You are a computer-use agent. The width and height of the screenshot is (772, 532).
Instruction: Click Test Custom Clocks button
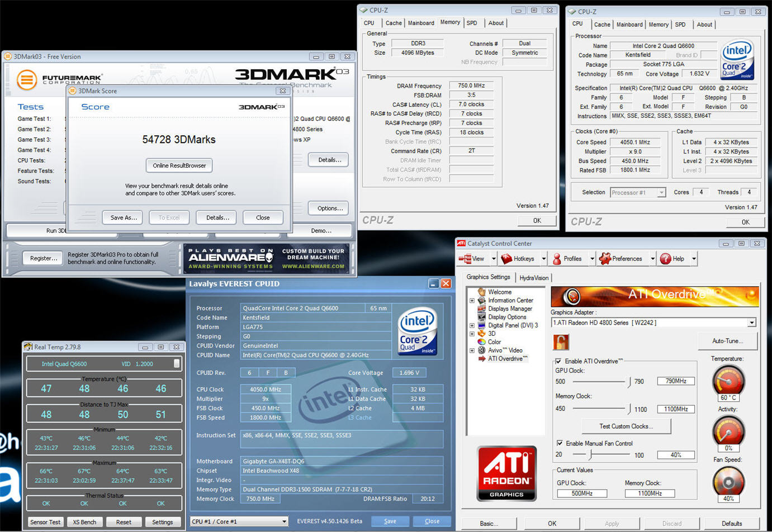coord(626,426)
